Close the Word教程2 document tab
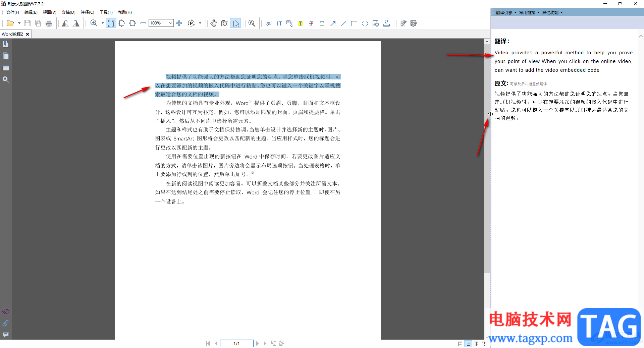The image size is (644, 348). point(28,34)
